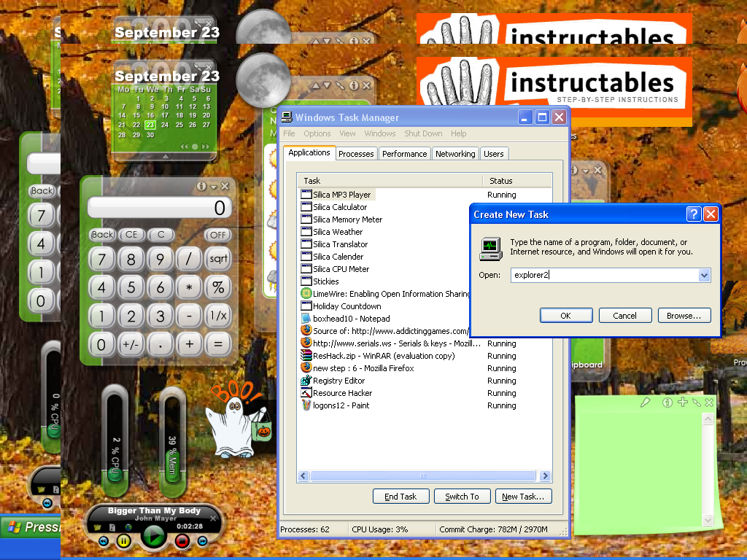This screenshot has height=560, width=747.
Task: Open the Shut Down menu in Task Manager
Action: pos(423,133)
